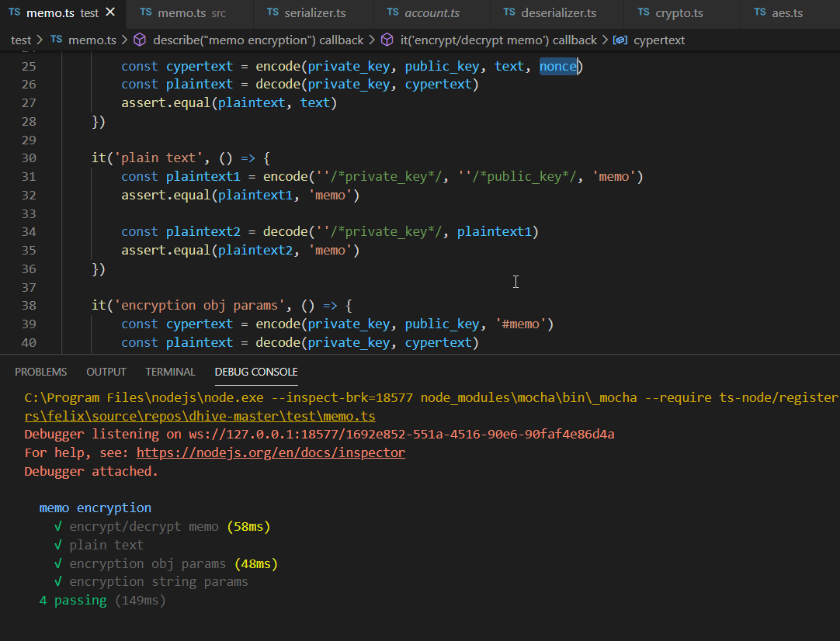Viewport: 840px width, 641px height.
Task: Click the TS icon in the breadcrumb
Action: pos(56,39)
